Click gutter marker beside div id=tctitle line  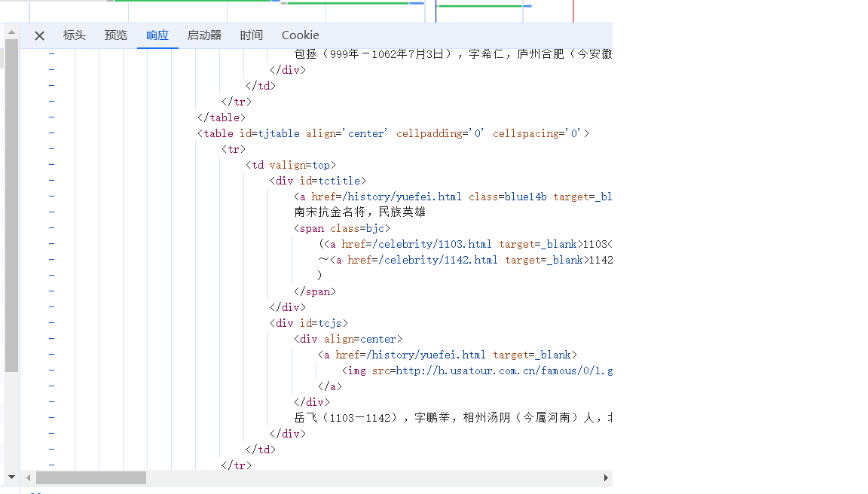(51, 181)
